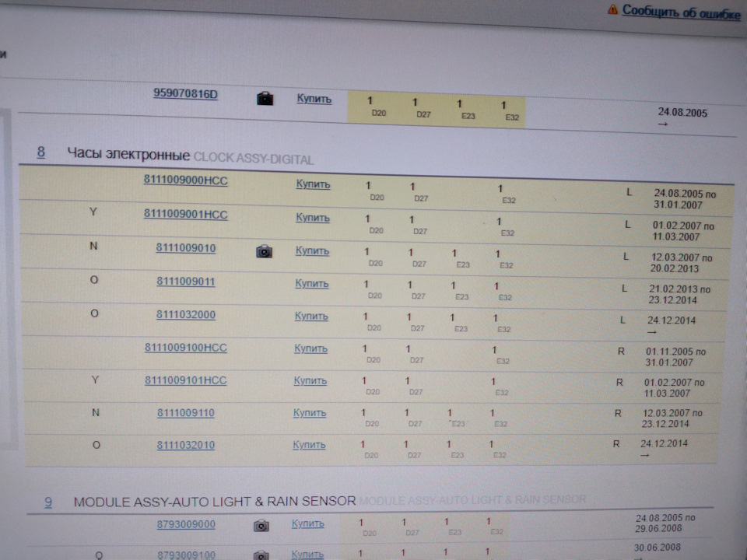Viewport: 747px width, 560px height.
Task: Click the O marker in the 8111032010 row
Action: coord(96,445)
